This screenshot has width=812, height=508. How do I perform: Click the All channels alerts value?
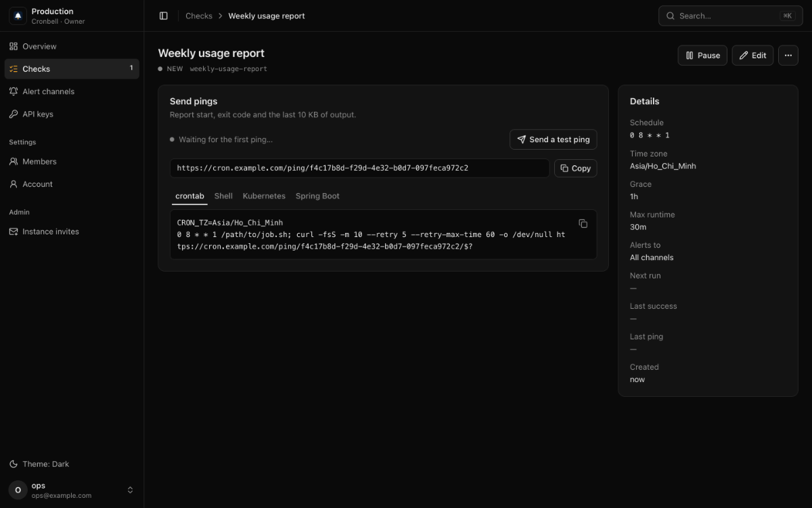coord(652,257)
